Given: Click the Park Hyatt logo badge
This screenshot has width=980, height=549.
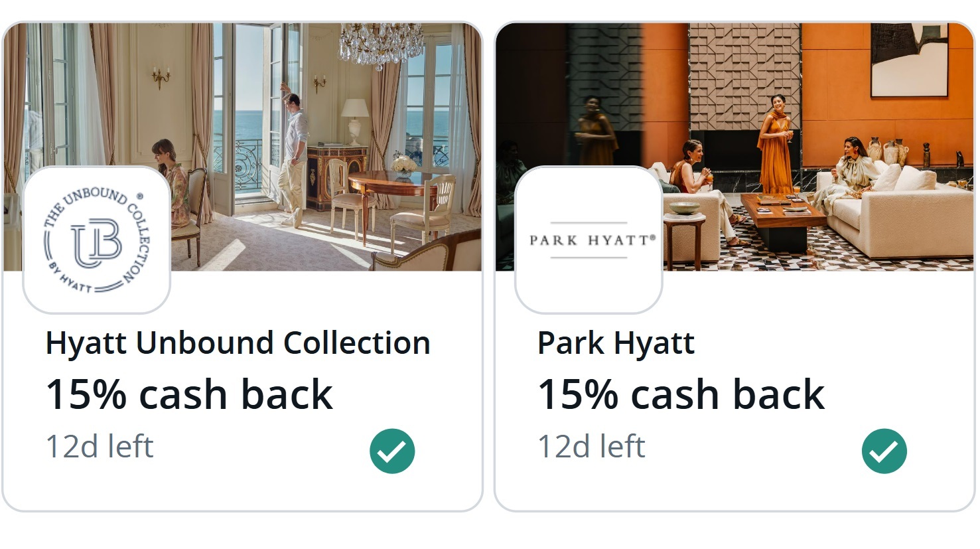Looking at the screenshot, I should pyautogui.click(x=589, y=240).
